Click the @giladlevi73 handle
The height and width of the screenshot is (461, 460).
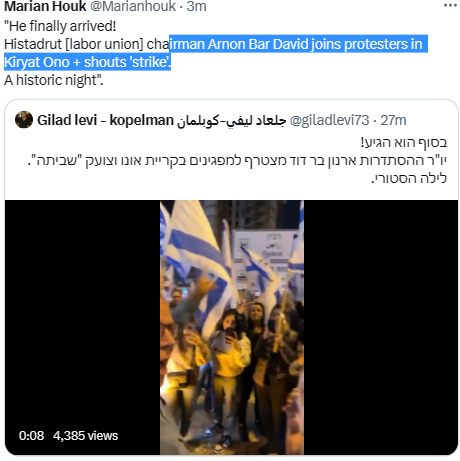[x=329, y=120]
